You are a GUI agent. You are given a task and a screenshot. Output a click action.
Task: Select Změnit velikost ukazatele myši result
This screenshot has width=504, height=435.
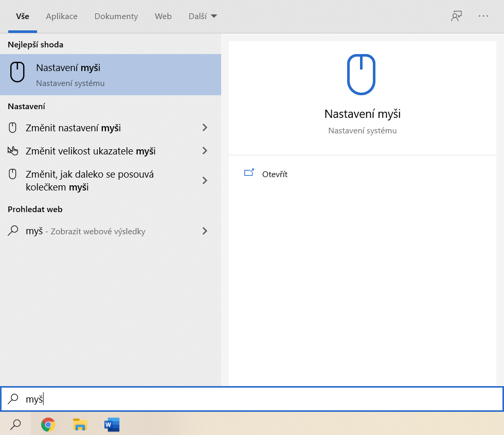[x=111, y=151]
